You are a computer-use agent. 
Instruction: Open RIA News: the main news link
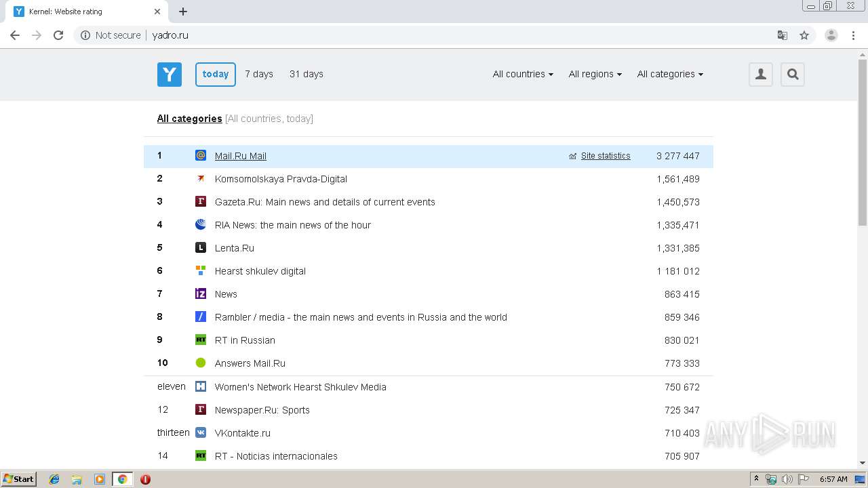pos(293,225)
